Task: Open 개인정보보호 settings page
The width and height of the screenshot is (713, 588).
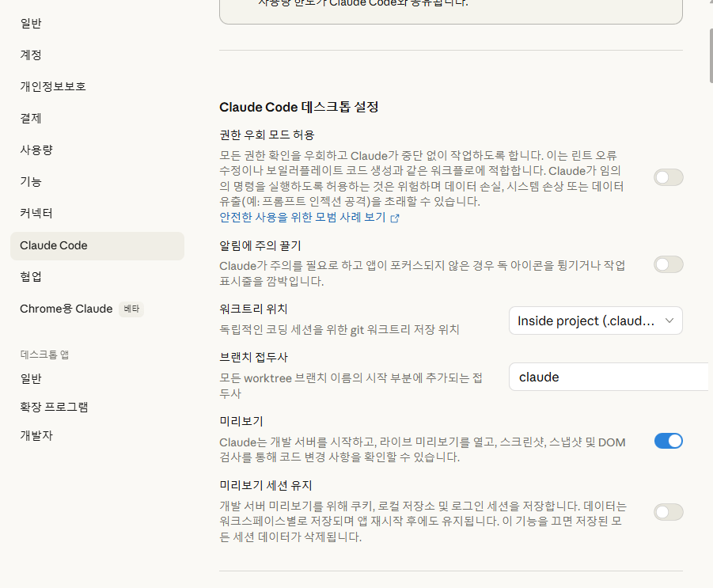Action: 53,86
